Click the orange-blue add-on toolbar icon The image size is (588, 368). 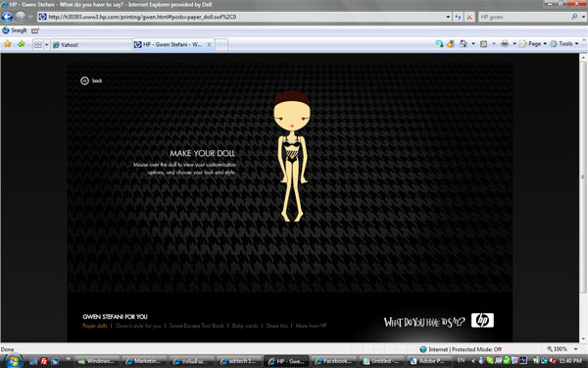pyautogui.click(x=451, y=44)
